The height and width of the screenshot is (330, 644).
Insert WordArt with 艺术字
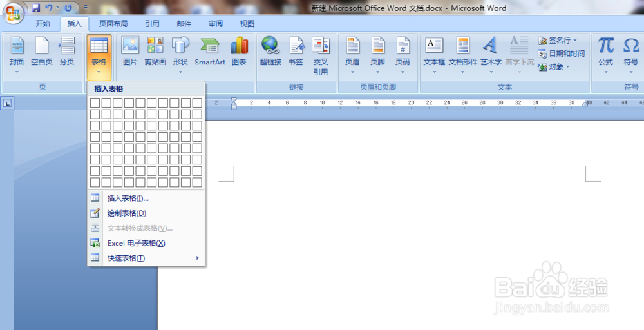491,55
